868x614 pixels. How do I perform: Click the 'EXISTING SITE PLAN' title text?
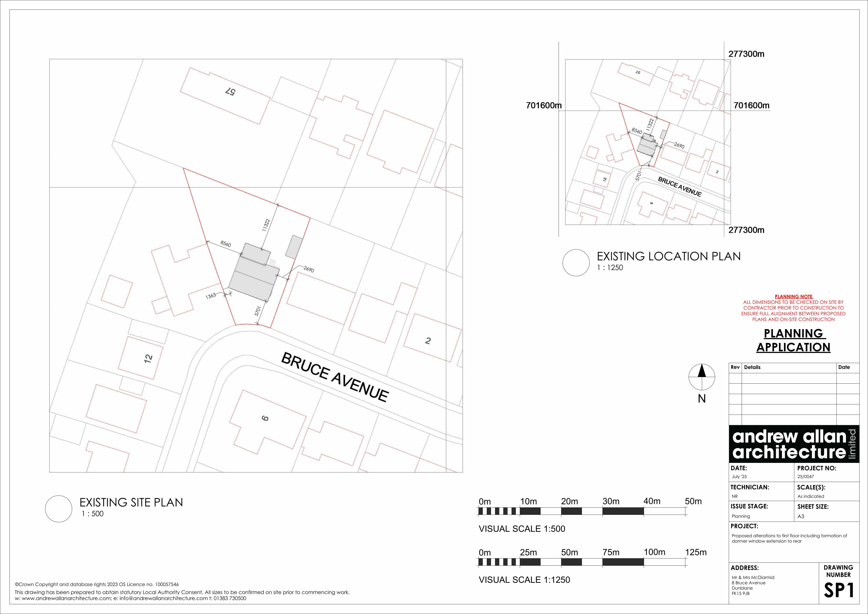coord(131,503)
